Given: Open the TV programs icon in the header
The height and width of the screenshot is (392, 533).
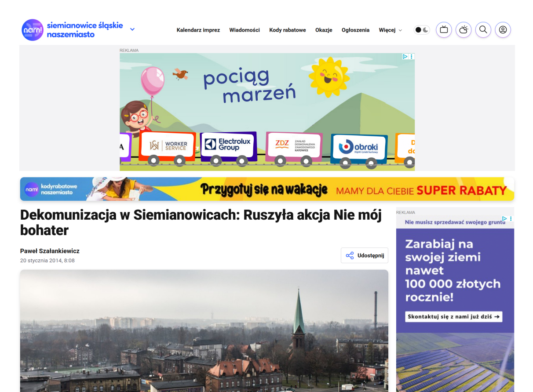Looking at the screenshot, I should (x=444, y=29).
